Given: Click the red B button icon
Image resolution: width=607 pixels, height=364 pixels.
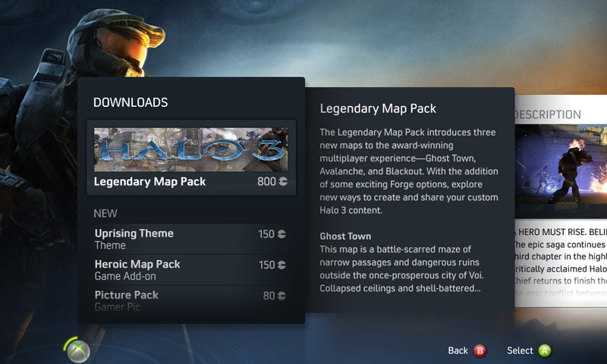Looking at the screenshot, I should [480, 351].
